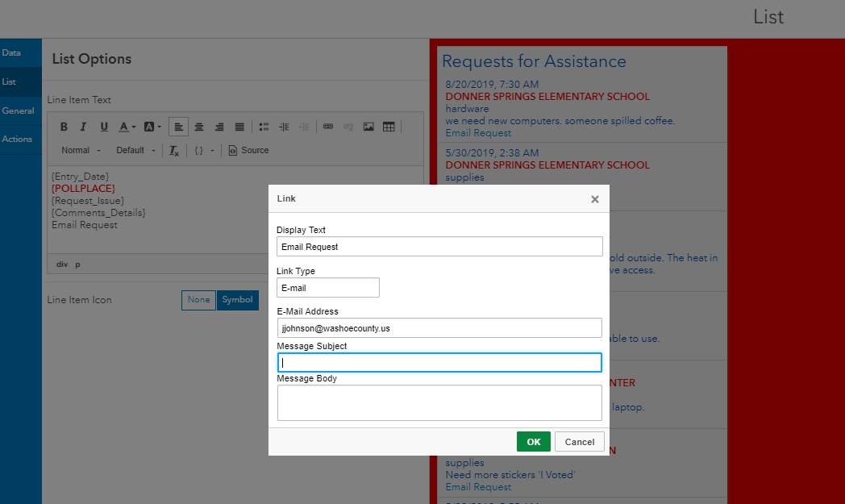Click the Display Text input field

point(439,246)
